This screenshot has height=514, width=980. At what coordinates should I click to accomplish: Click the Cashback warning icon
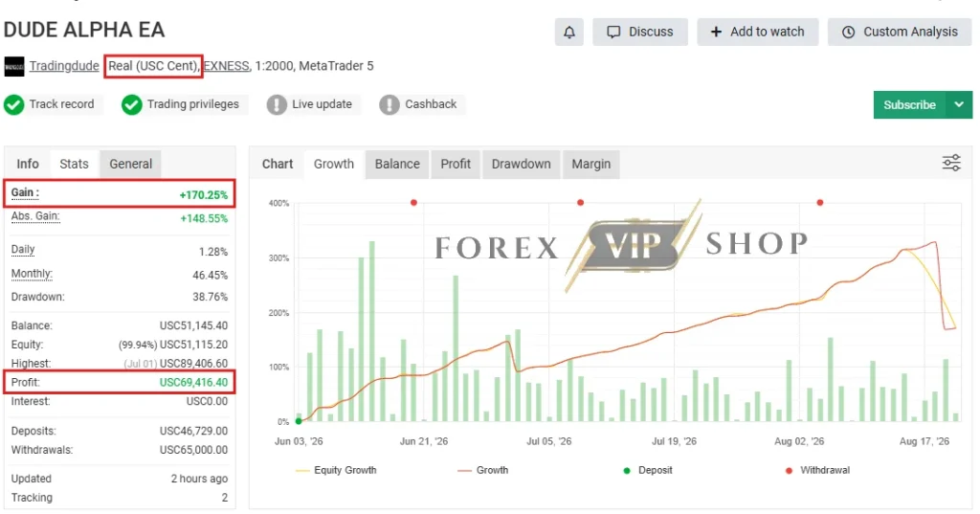pyautogui.click(x=390, y=104)
